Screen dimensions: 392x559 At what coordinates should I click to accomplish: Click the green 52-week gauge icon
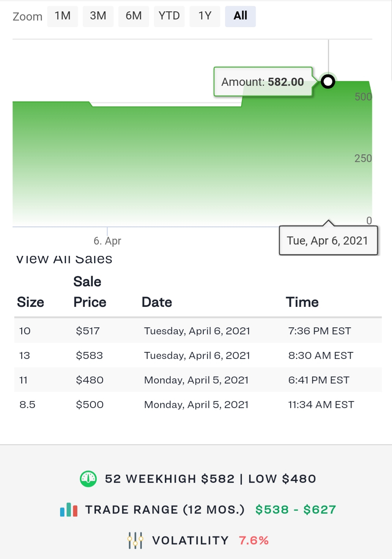tap(88, 479)
